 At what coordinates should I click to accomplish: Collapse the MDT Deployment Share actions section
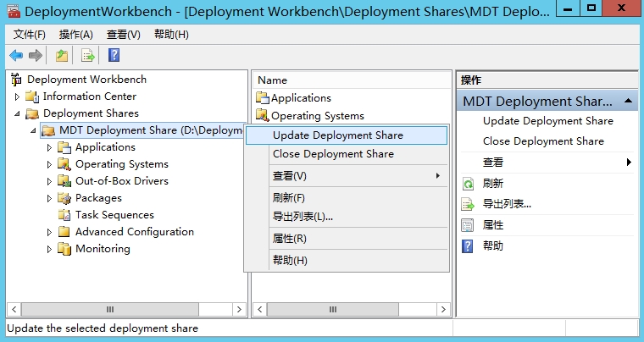[x=628, y=101]
